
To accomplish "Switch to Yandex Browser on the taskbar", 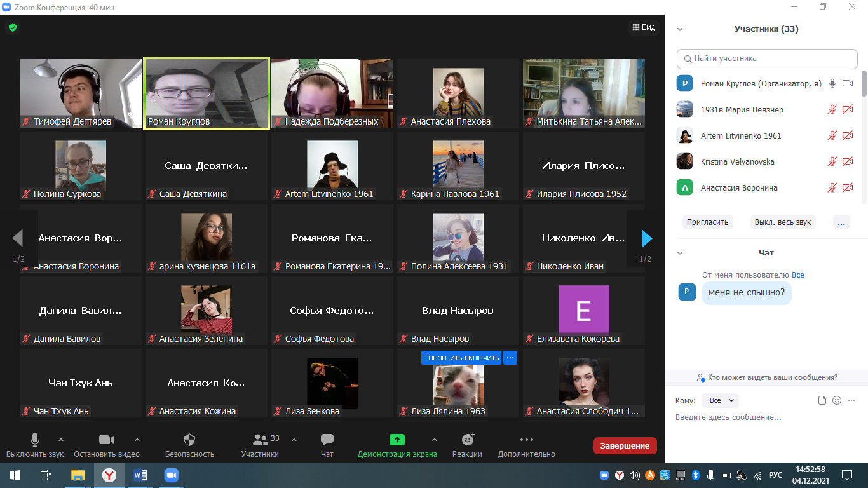I will 109,475.
